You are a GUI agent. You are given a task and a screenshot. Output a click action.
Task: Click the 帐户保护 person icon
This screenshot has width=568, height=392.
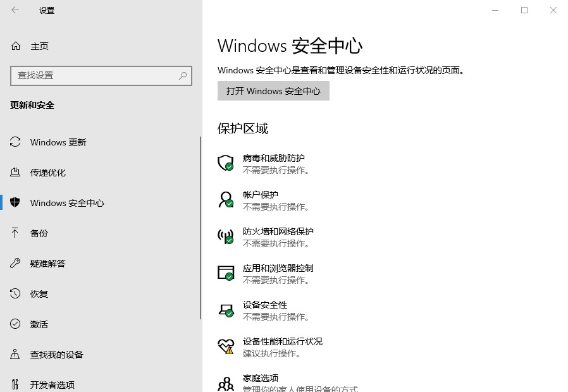[226, 200]
